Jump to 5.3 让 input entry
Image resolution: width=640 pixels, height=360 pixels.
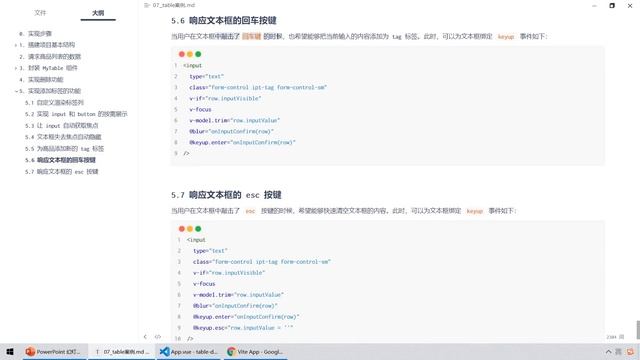61,125
